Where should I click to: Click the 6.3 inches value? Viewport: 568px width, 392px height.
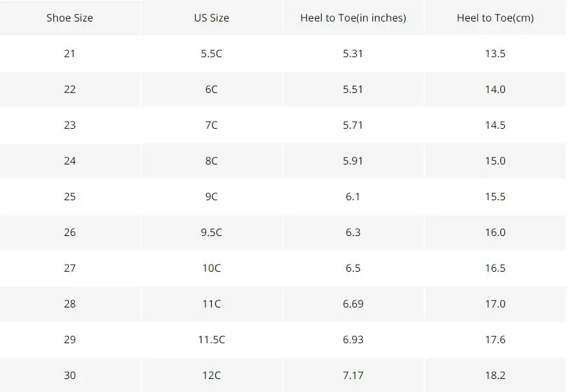[353, 232]
